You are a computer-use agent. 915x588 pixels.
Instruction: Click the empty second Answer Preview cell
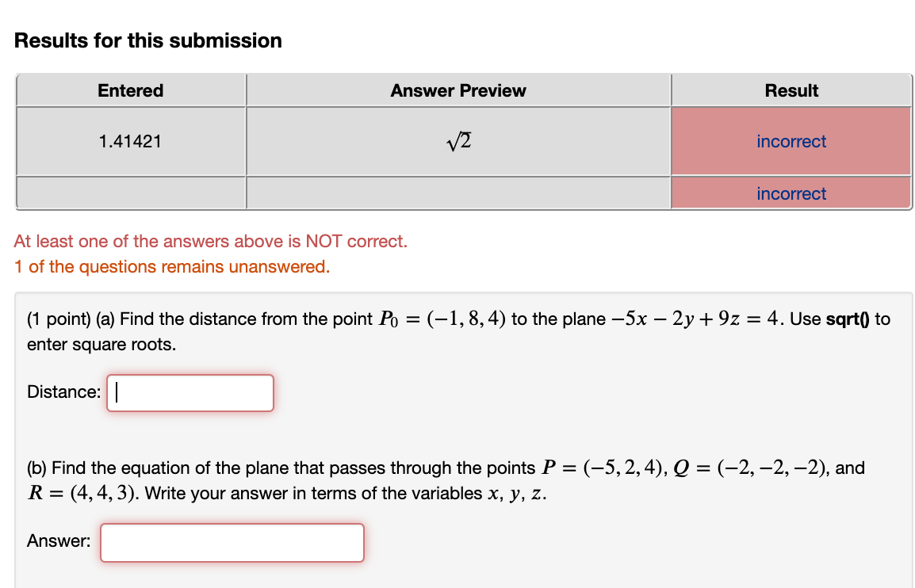coord(457,193)
